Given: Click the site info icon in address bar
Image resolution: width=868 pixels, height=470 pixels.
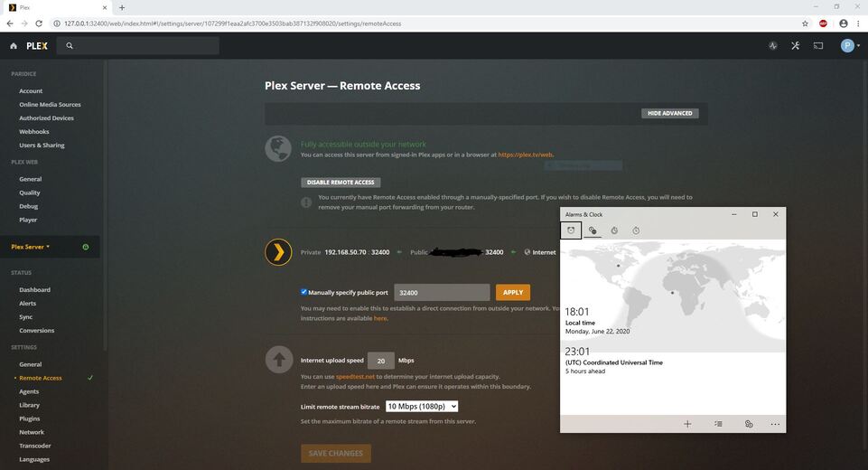Looking at the screenshot, I should (x=57, y=23).
